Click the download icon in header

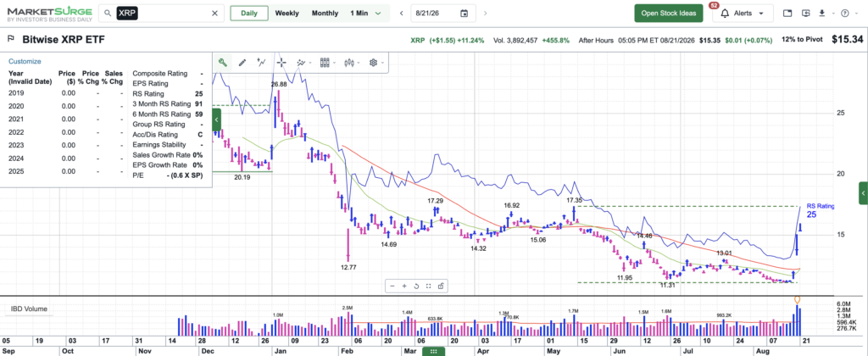click(x=822, y=14)
